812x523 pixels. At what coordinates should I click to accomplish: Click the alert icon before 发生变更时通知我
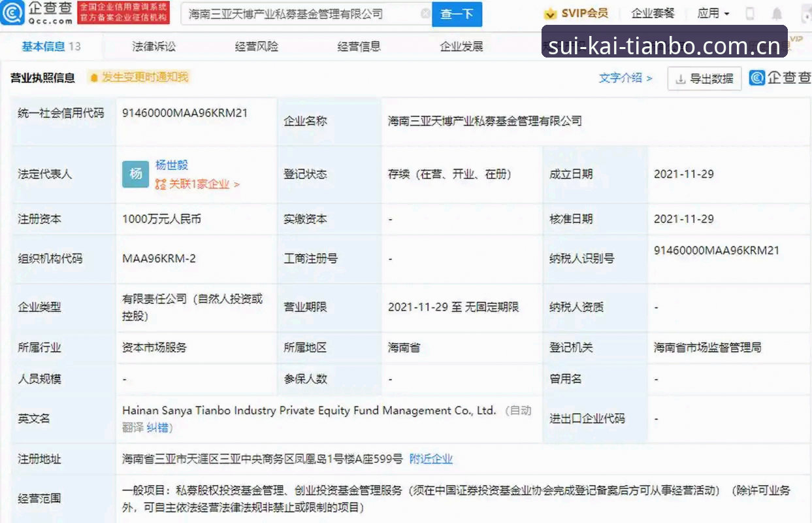point(94,78)
